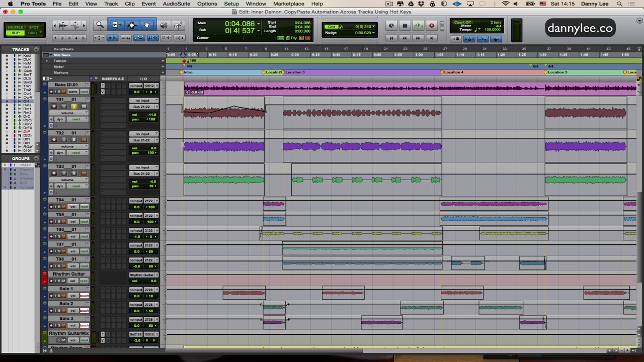Image resolution: width=644 pixels, height=362 pixels.
Task: Record-arm track T01___01
Action: pos(54,106)
